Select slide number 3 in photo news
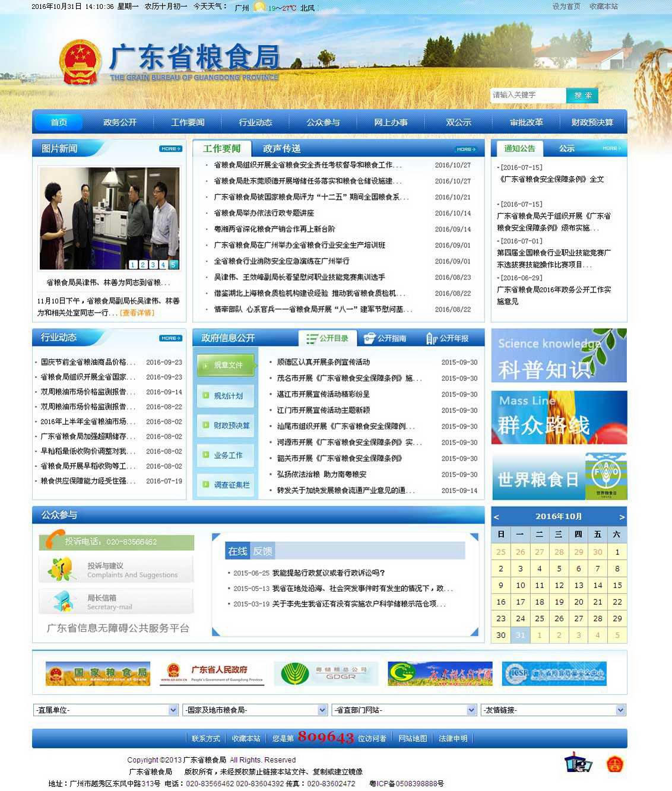 153,265
